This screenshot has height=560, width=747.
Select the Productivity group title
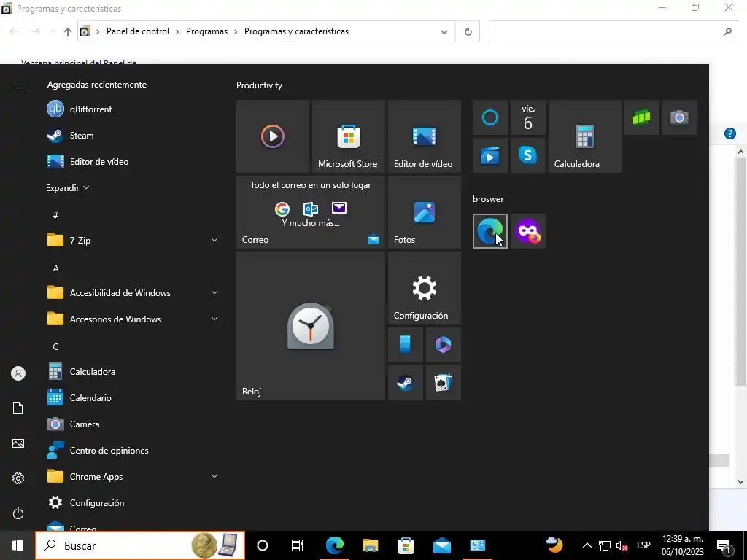[x=259, y=85]
